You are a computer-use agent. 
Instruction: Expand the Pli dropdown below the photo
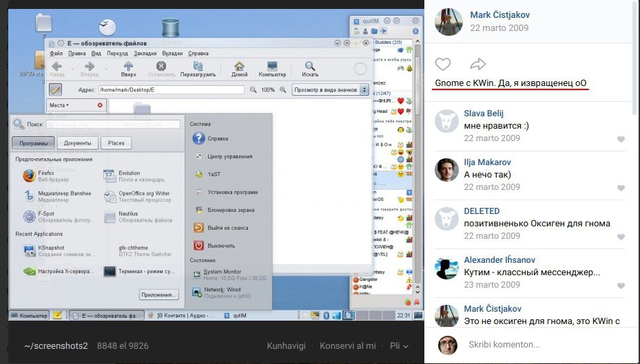[x=399, y=345]
